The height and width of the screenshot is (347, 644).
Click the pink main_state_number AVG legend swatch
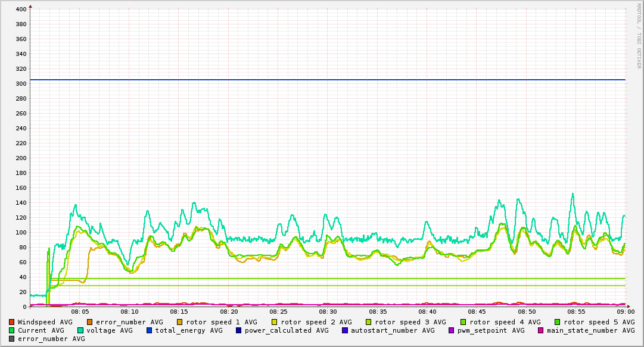pyautogui.click(x=541, y=330)
